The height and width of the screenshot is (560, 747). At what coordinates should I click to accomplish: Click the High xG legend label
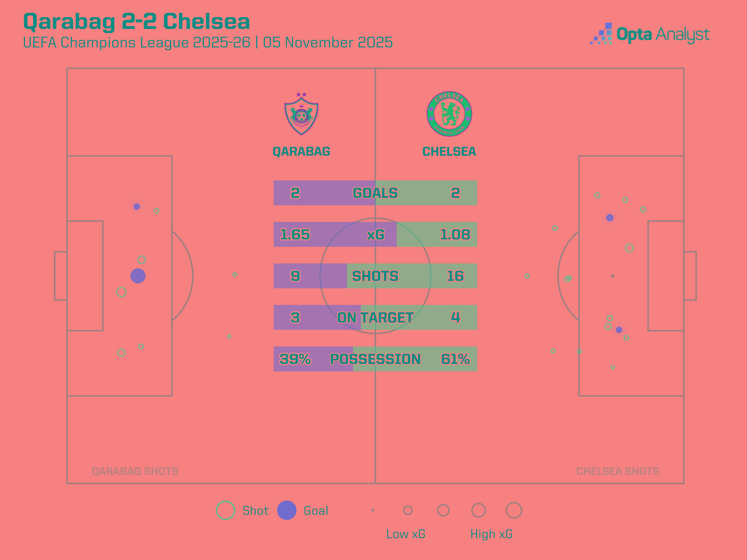[491, 534]
